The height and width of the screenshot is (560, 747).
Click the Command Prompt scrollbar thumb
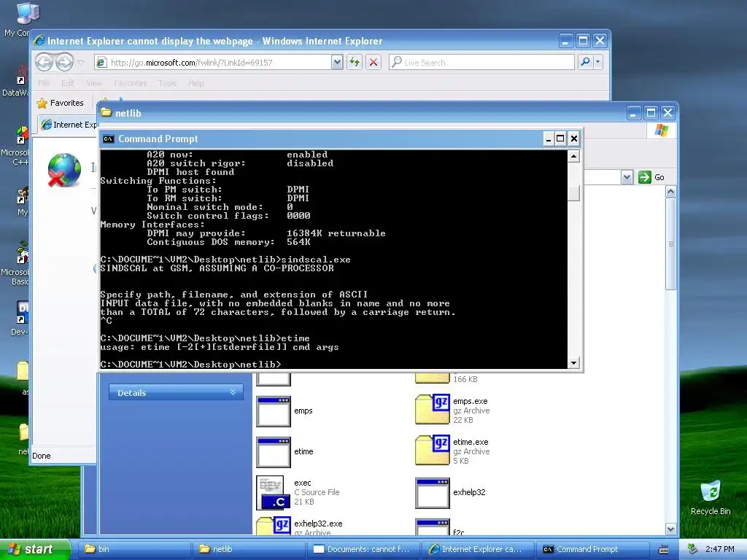[x=573, y=192]
